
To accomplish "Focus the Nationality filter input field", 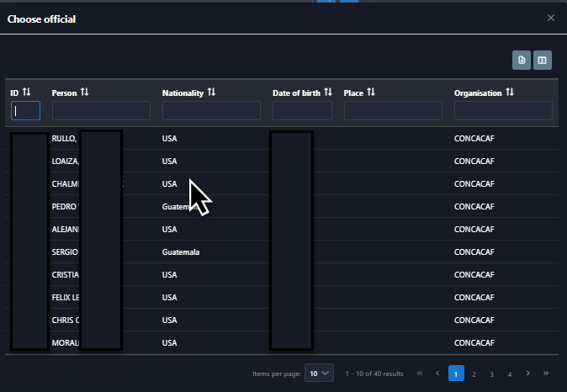I will tap(211, 111).
